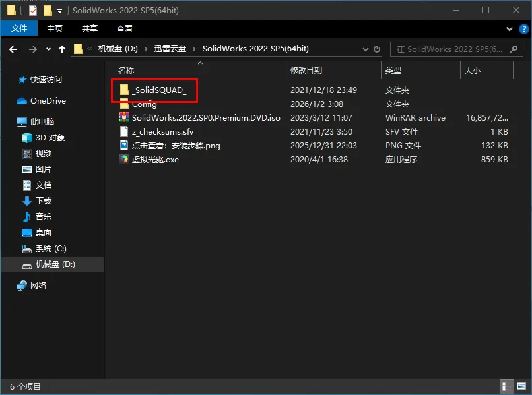
Task: Open 桌面 folder in sidebar
Action: point(44,233)
